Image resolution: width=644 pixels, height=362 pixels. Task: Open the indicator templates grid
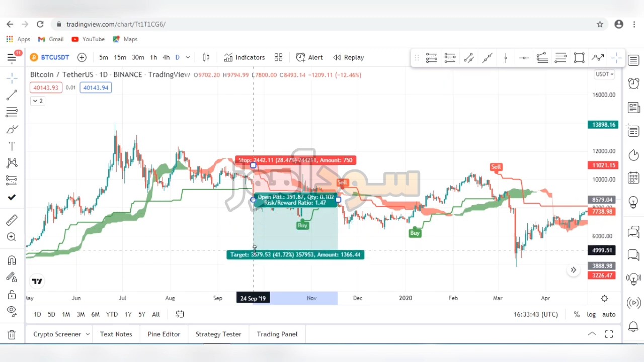[278, 57]
